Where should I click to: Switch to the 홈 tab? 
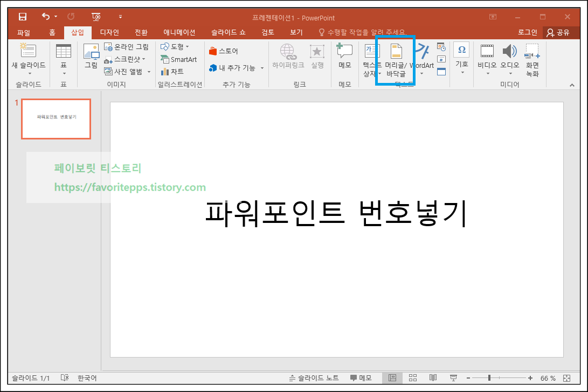click(52, 33)
